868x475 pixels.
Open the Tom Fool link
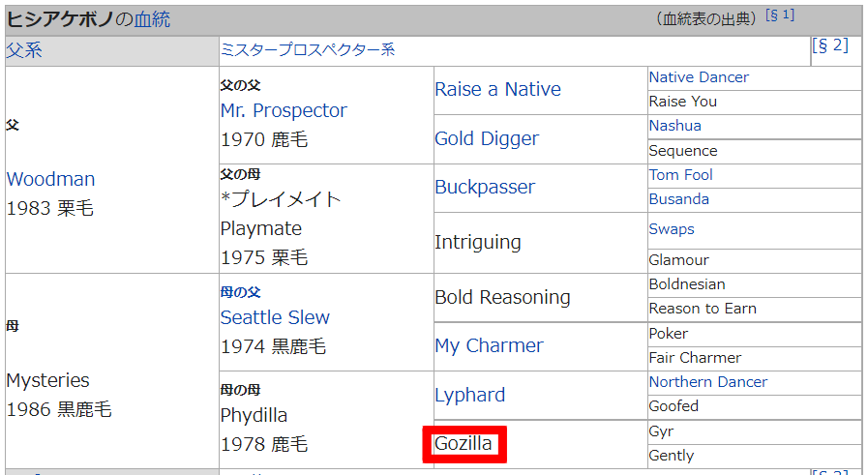click(x=680, y=175)
